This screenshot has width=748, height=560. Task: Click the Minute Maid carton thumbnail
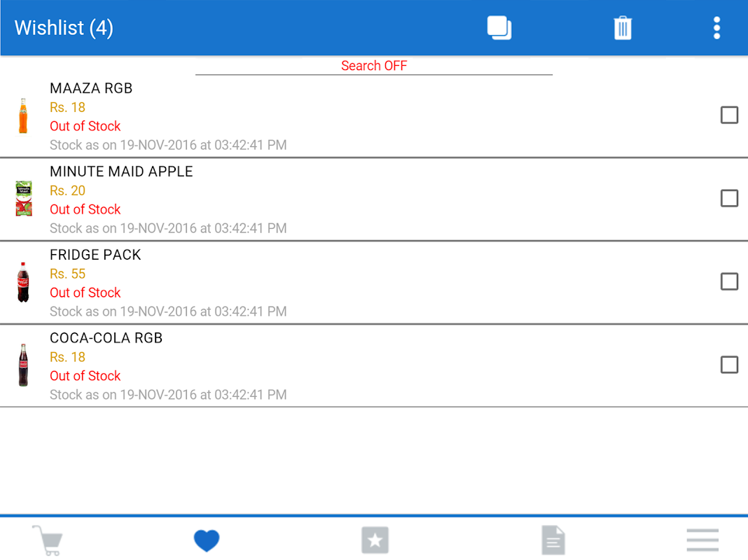point(23,199)
